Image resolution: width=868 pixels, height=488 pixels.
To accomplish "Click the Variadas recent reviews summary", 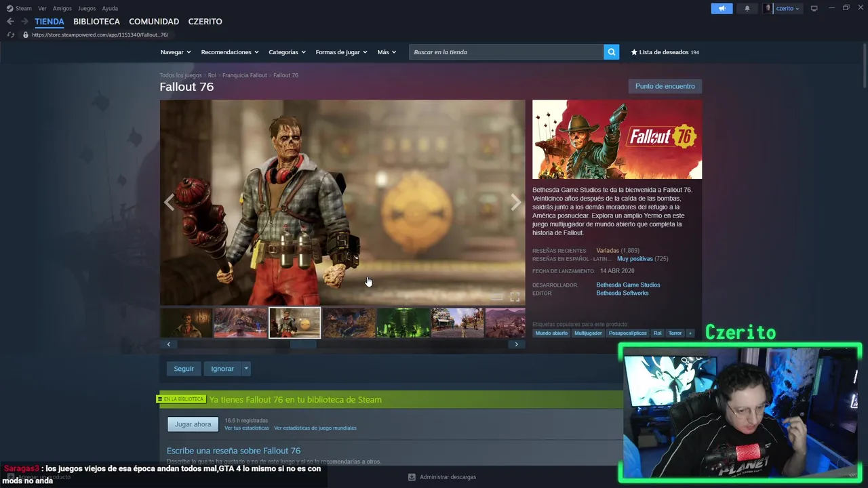I will point(608,251).
